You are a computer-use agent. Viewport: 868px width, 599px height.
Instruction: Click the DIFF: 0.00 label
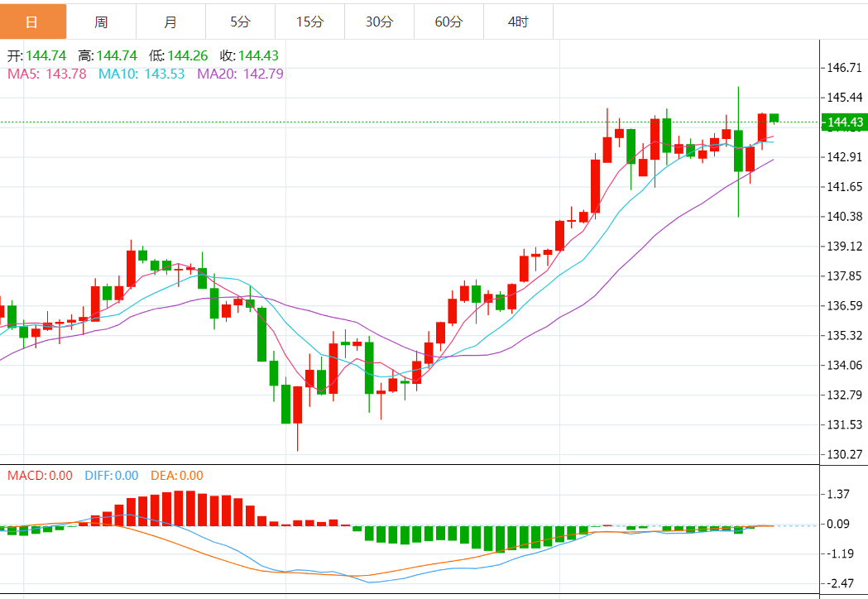point(111,476)
